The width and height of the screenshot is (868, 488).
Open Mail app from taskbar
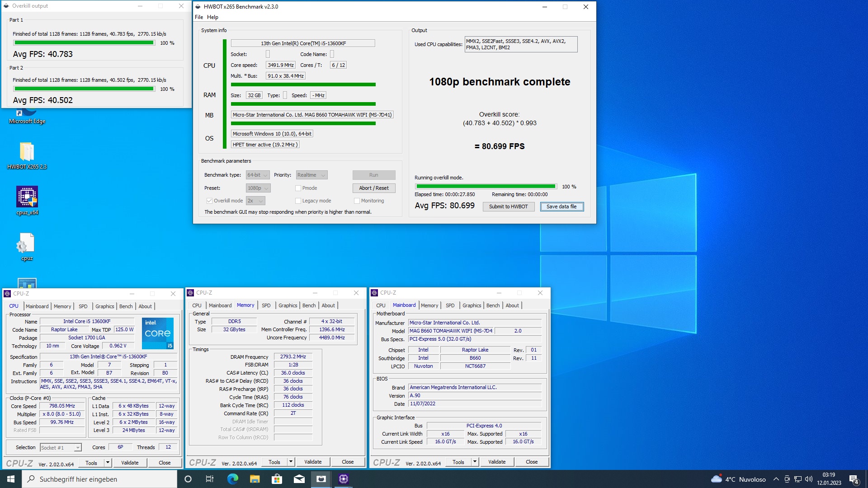click(x=299, y=479)
